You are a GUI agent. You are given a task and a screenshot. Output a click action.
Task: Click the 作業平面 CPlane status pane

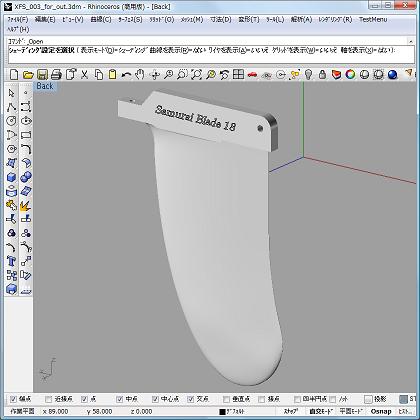pyautogui.click(x=22, y=411)
